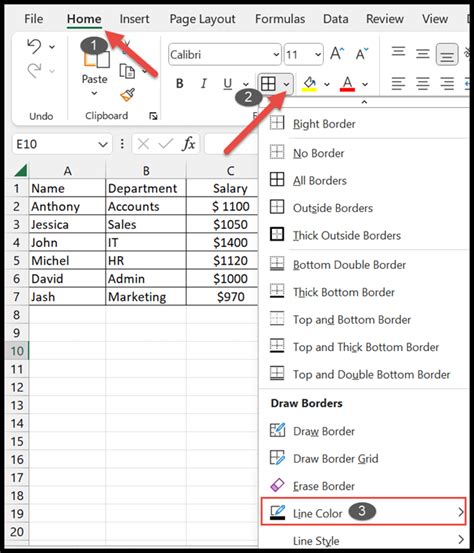The image size is (474, 553).
Task: Open the Calibri font name dropdown
Action: [276, 55]
